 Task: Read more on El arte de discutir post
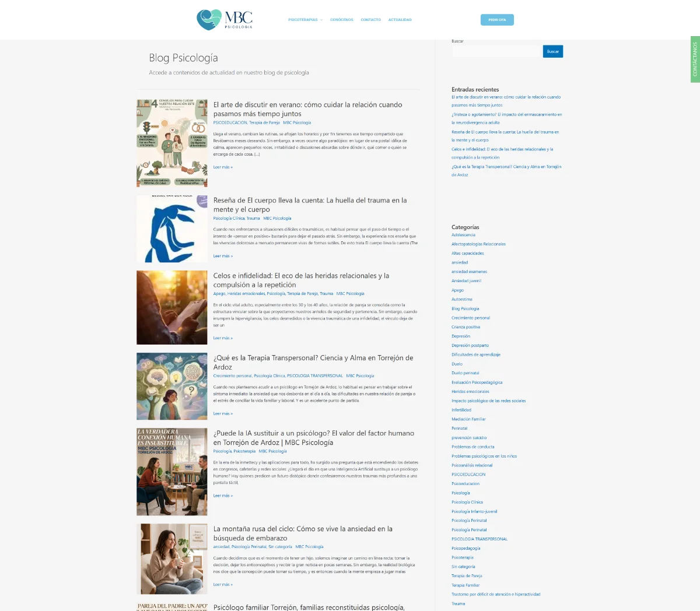coord(223,167)
